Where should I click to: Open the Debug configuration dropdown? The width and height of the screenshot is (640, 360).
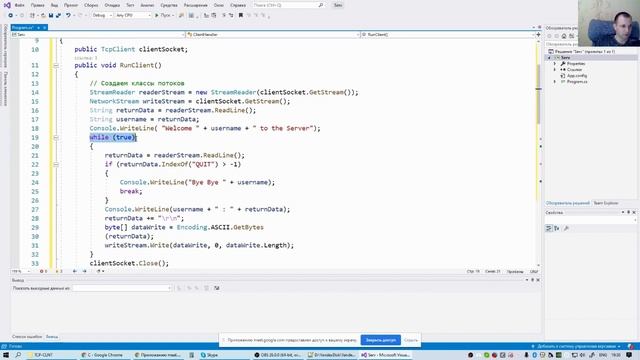tap(102, 16)
